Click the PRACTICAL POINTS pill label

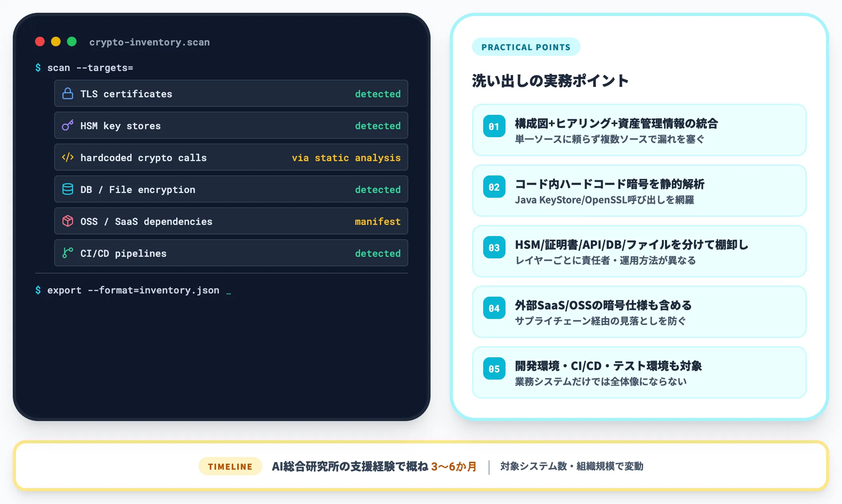(526, 47)
